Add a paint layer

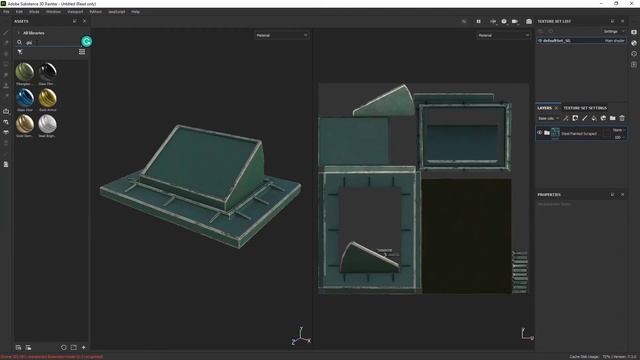(584, 118)
